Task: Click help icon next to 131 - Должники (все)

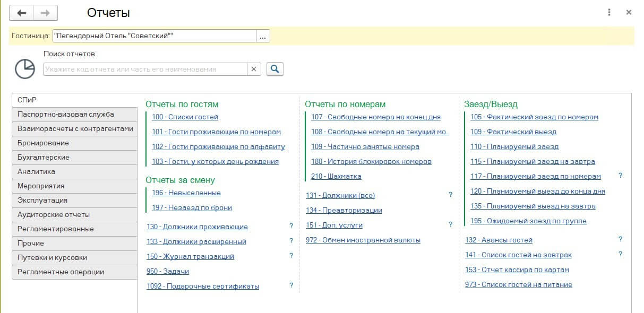Action: tap(450, 195)
